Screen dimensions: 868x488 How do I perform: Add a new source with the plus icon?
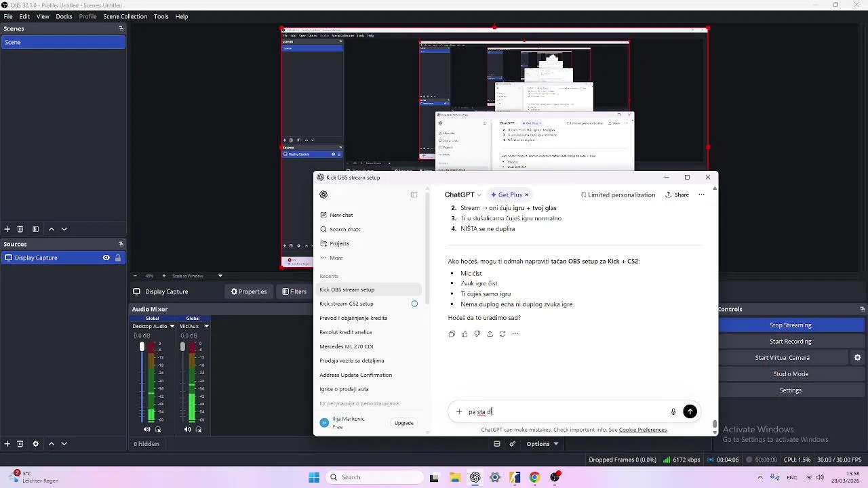7,444
